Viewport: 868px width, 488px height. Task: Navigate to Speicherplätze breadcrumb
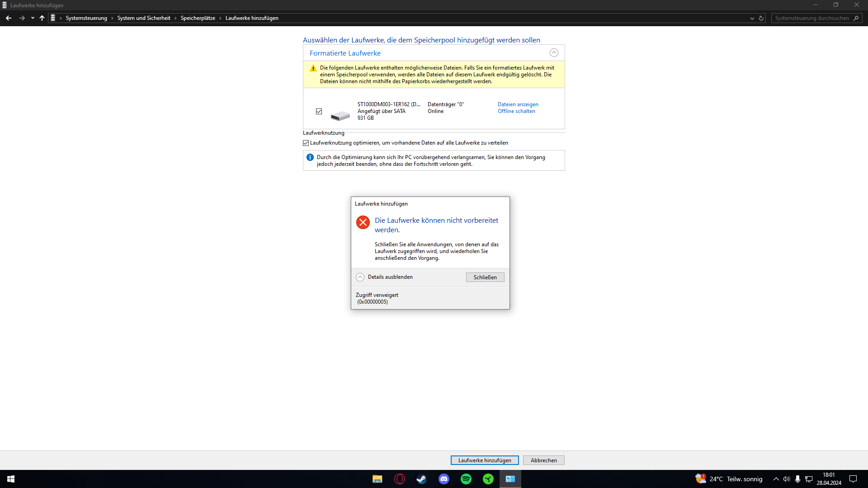(x=198, y=18)
